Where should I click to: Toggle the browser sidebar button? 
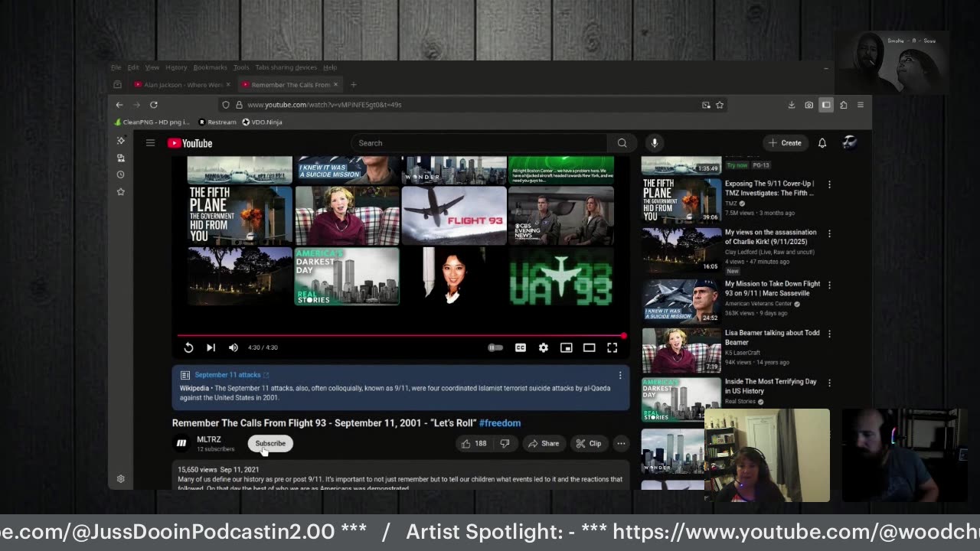pos(826,105)
